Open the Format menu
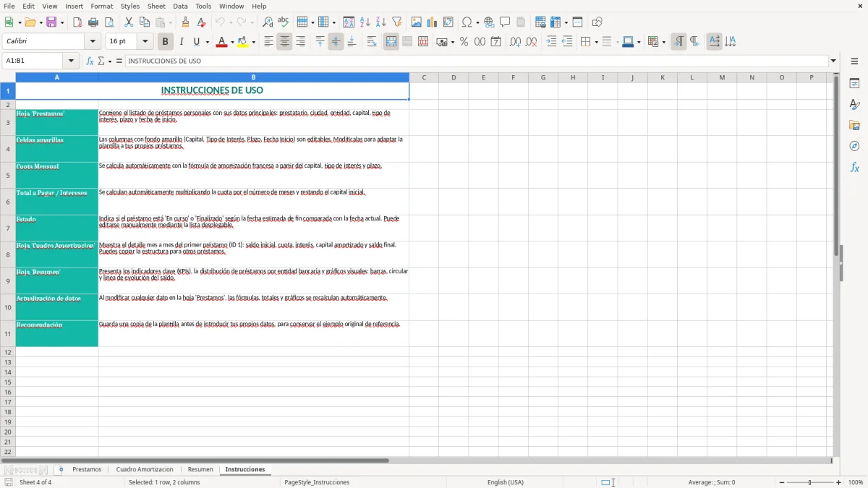The height and width of the screenshot is (488, 868). [x=102, y=6]
